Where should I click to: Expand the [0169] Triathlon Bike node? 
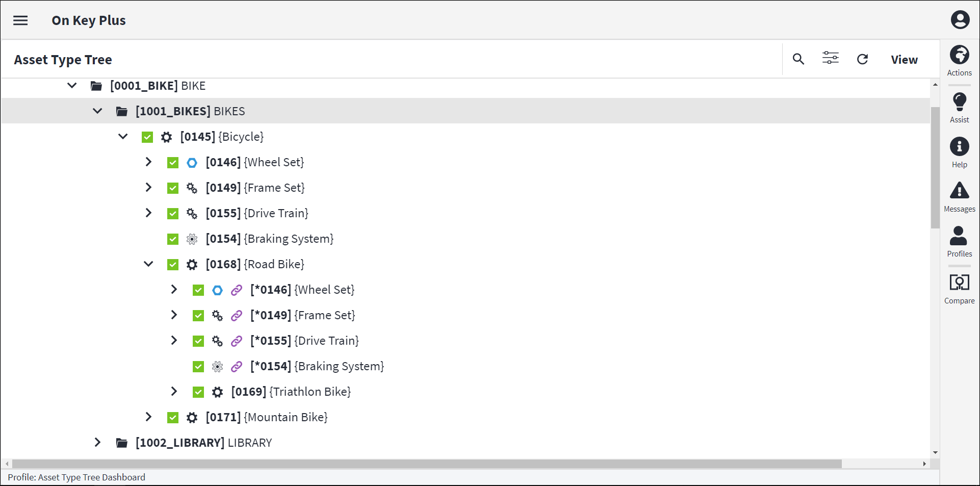click(x=174, y=391)
